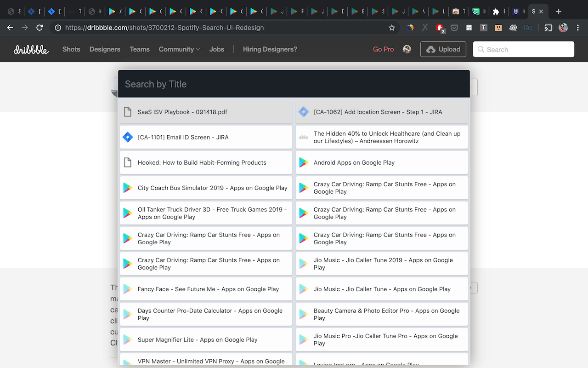Open the Cast icon in Chrome toolbar
This screenshot has width=588, height=368.
point(548,28)
